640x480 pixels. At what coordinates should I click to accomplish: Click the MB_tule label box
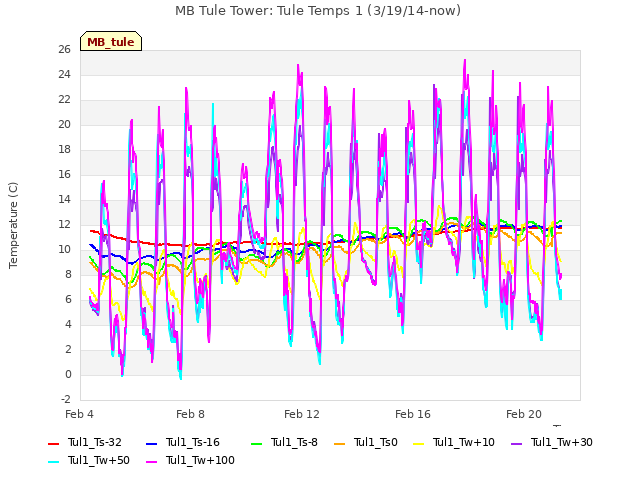(111, 41)
